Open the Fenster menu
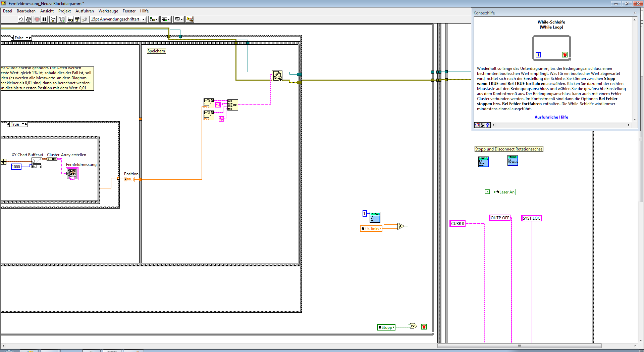Image resolution: width=644 pixels, height=352 pixels. 129,11
